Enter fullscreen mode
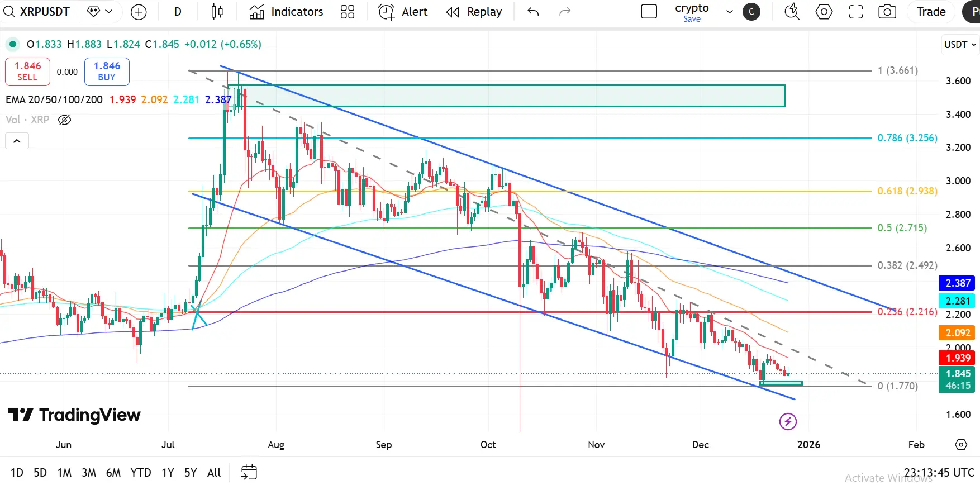This screenshot has width=980, height=485. [x=856, y=12]
